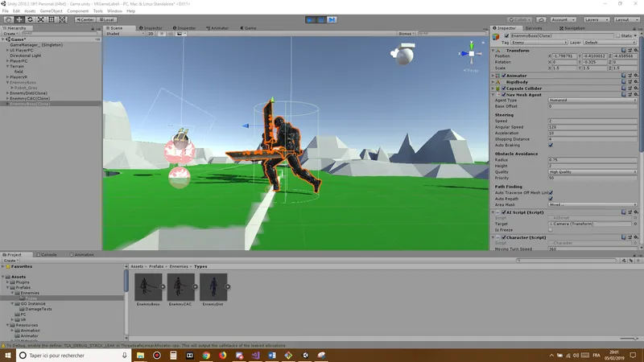Uncheck Auto Repath
Viewport: 644px width, 362px height.
click(551, 199)
